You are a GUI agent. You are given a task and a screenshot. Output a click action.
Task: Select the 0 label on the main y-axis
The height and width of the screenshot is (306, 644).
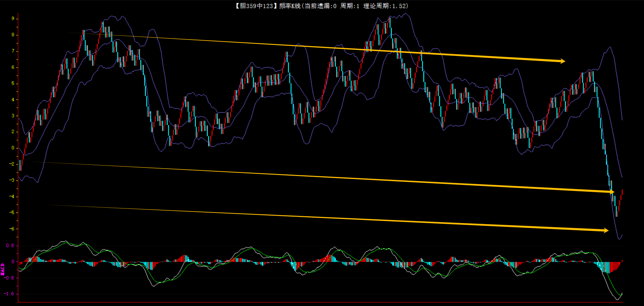point(13,148)
